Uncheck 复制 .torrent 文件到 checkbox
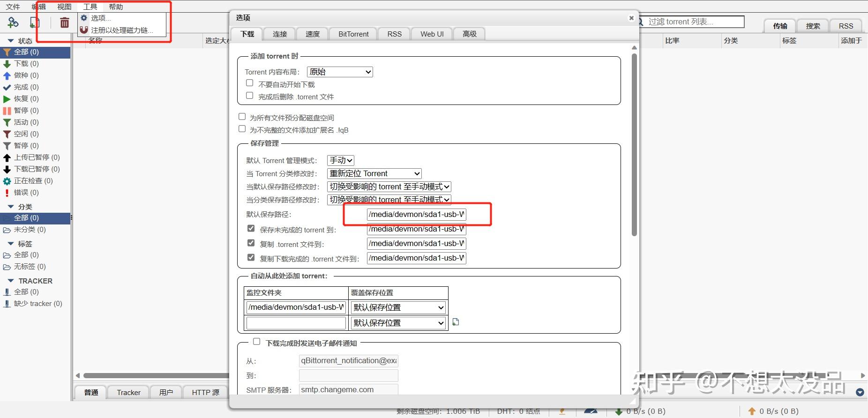The height and width of the screenshot is (418, 868). (x=251, y=243)
